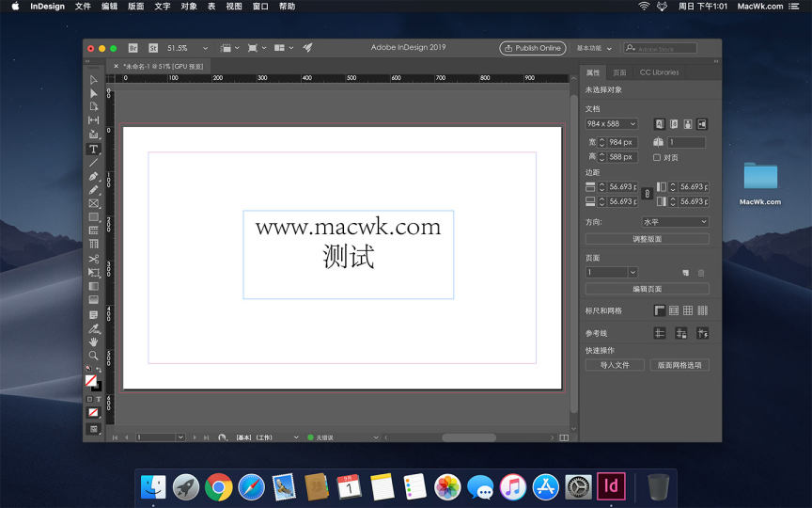
Task: Expand the 水平 direction dropdown
Action: coord(675,222)
